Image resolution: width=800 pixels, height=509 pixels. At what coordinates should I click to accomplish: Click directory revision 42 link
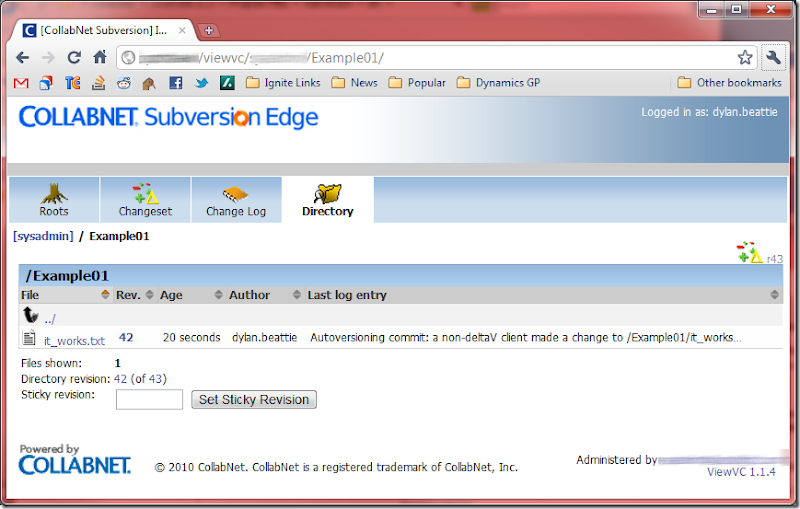(x=120, y=379)
